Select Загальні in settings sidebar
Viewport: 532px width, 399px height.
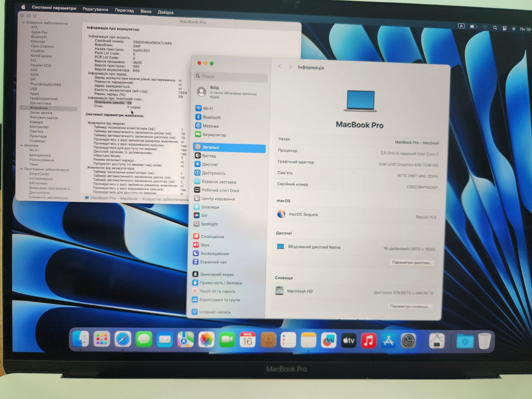[229, 147]
